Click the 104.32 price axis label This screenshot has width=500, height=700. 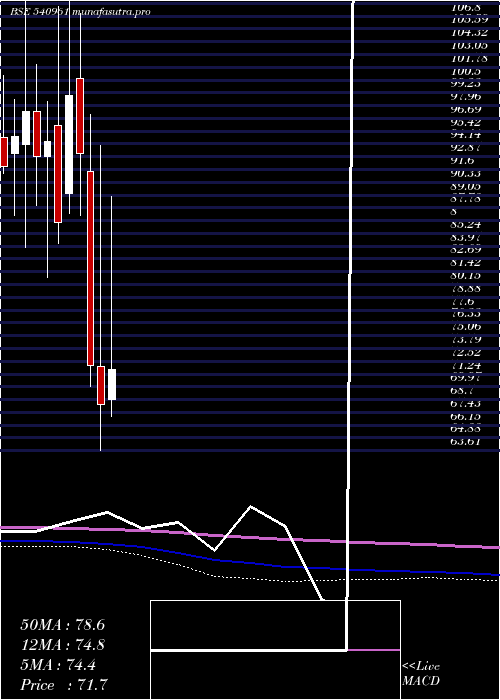(x=469, y=33)
